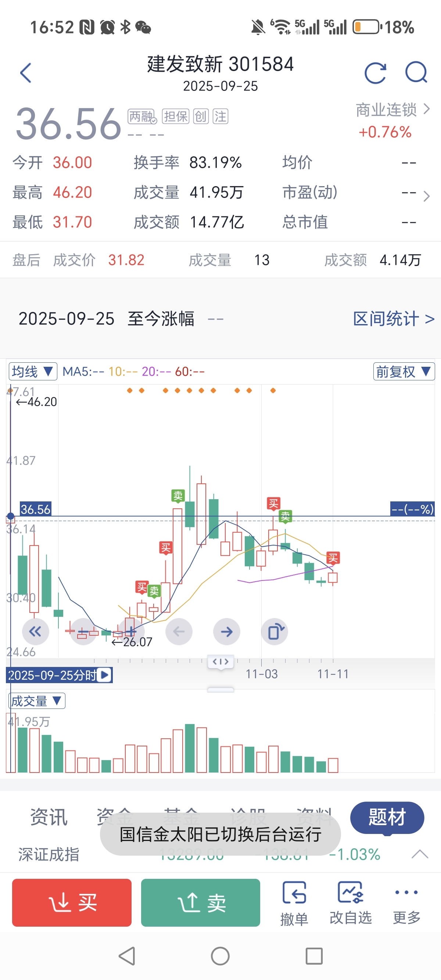The width and height of the screenshot is (441, 980).
Task: Open the stock search icon
Action: click(x=416, y=73)
